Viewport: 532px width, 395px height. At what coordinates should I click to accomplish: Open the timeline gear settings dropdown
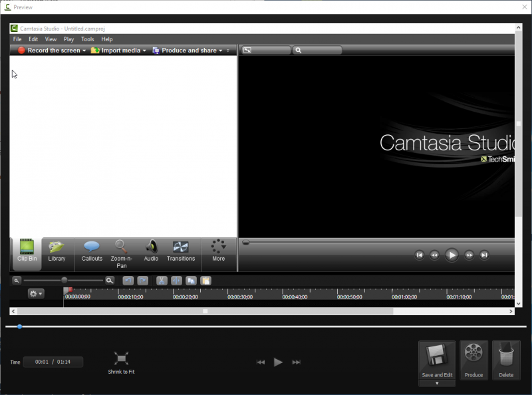click(36, 293)
